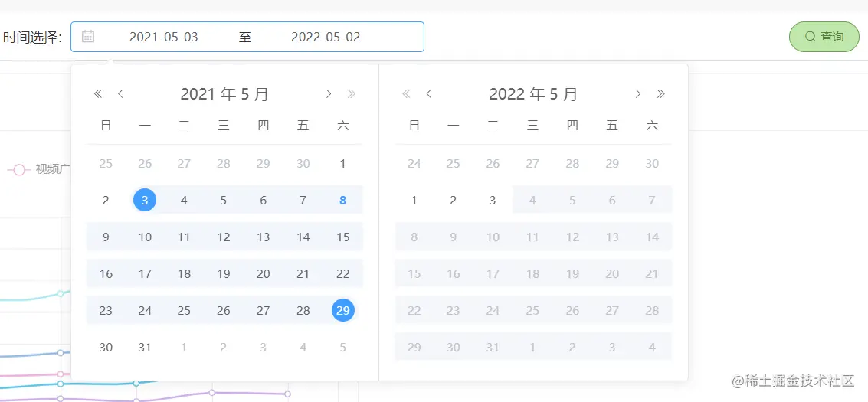Select May 1 in the 2022 calendar
The image size is (868, 402).
(x=414, y=201)
